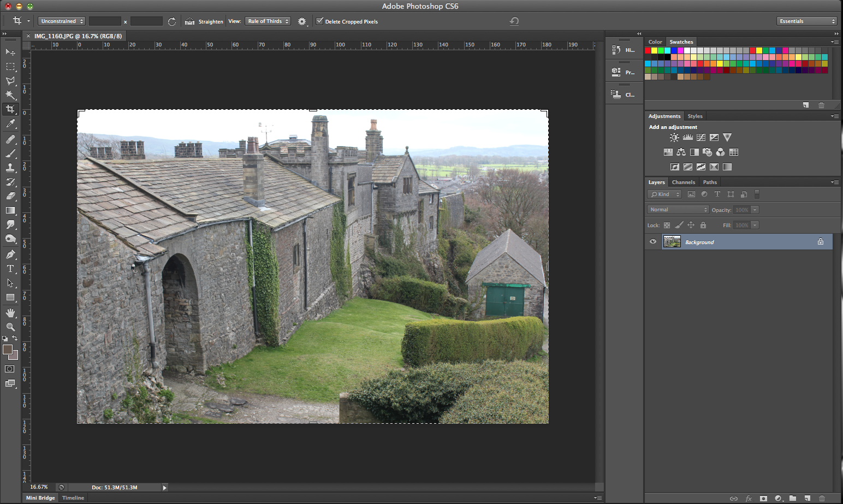843x504 pixels.
Task: Open the Timeline panel
Action: click(x=73, y=498)
